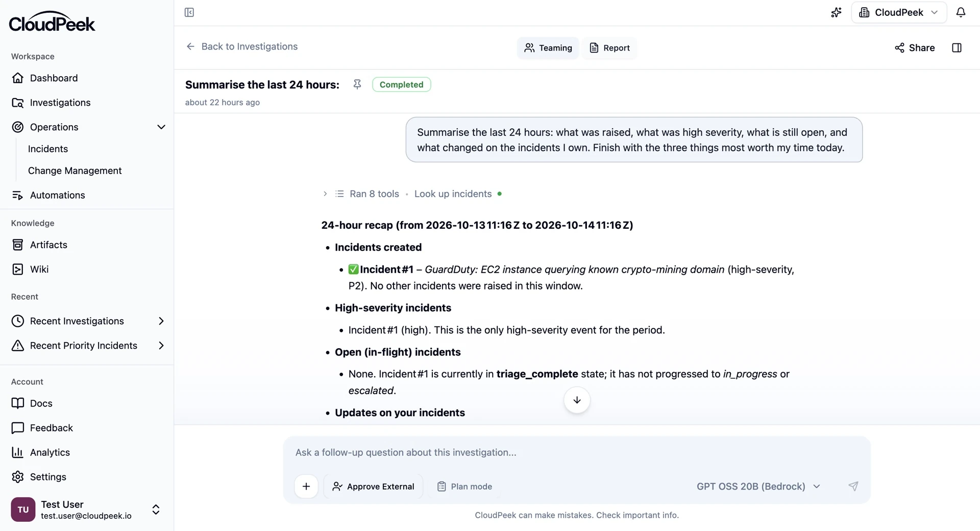This screenshot has width=980, height=531.
Task: Toggle the right side panel icon
Action: [957, 47]
